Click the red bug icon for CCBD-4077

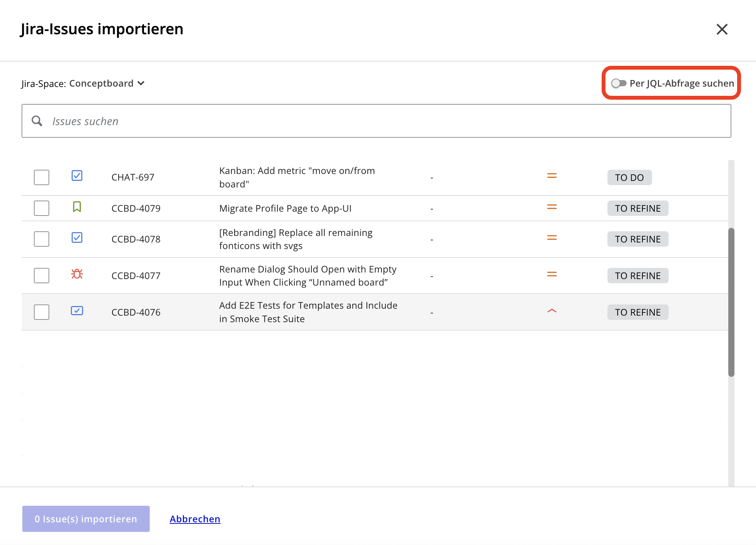click(77, 274)
